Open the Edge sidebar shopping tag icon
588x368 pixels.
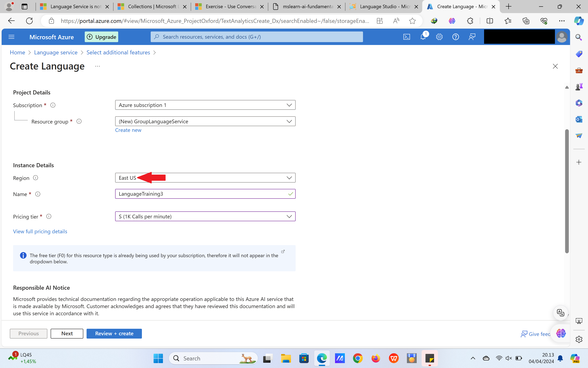click(579, 54)
